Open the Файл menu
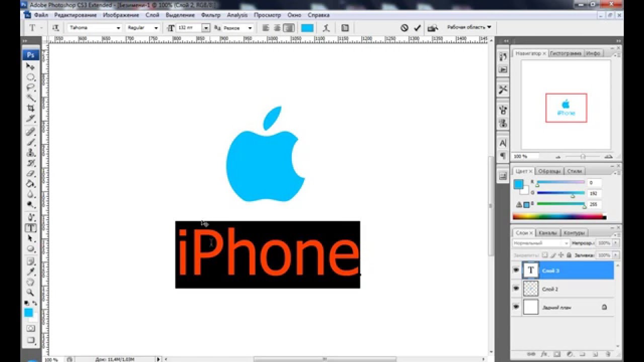This screenshot has width=644, height=362. click(x=41, y=15)
